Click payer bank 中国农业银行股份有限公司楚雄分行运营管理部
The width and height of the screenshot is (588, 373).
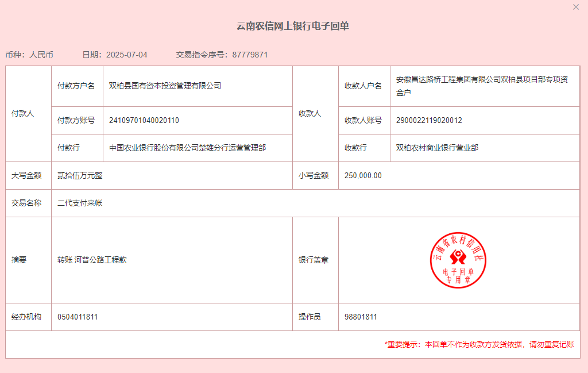click(x=187, y=148)
